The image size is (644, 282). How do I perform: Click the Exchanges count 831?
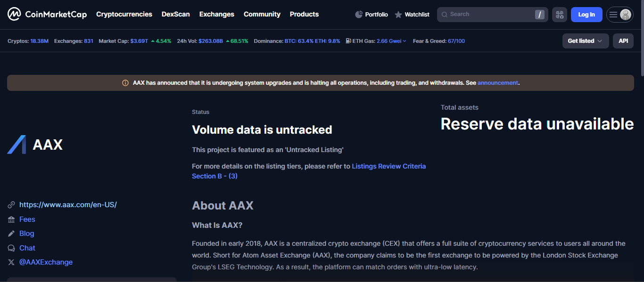point(89,41)
